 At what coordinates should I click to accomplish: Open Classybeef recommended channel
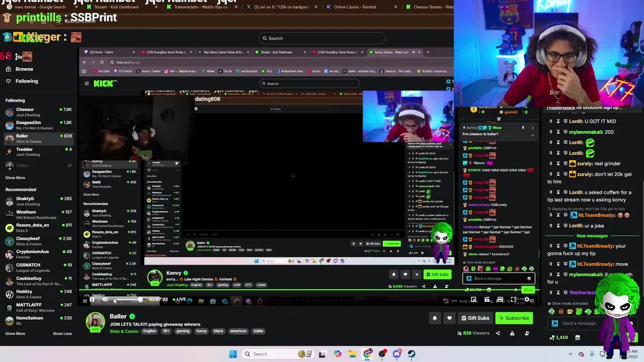[x=38, y=241]
